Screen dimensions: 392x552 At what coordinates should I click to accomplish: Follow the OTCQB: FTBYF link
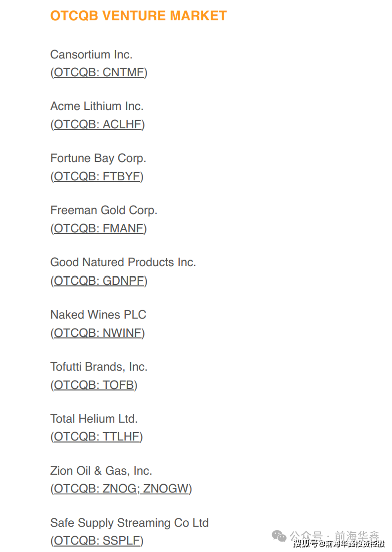97,176
